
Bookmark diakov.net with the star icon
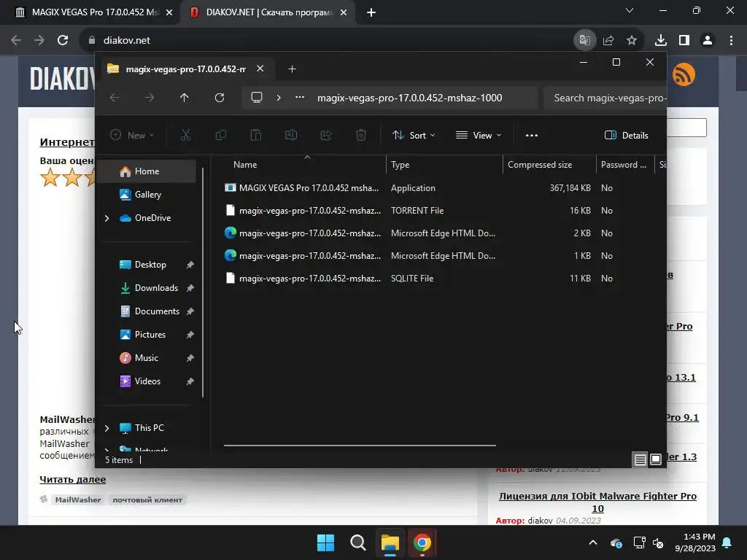click(x=632, y=40)
